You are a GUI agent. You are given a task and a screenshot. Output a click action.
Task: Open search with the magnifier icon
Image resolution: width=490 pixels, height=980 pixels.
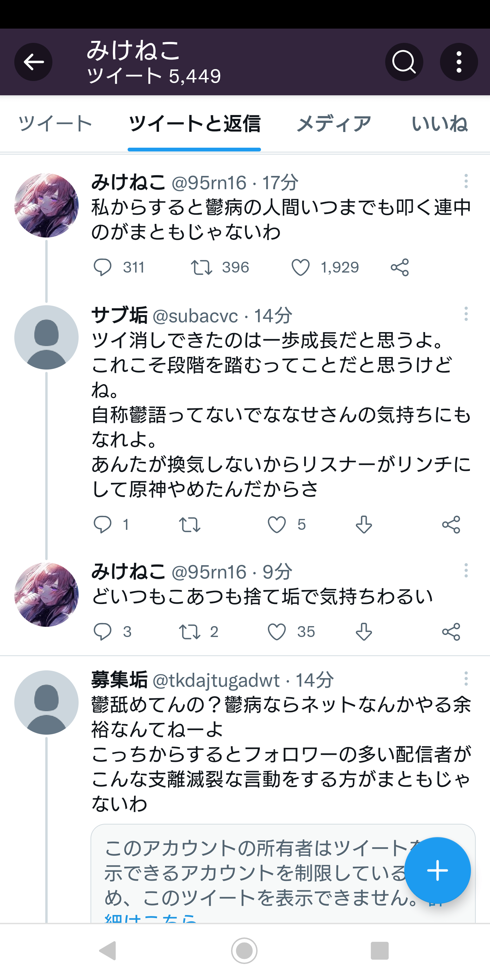pyautogui.click(x=404, y=62)
